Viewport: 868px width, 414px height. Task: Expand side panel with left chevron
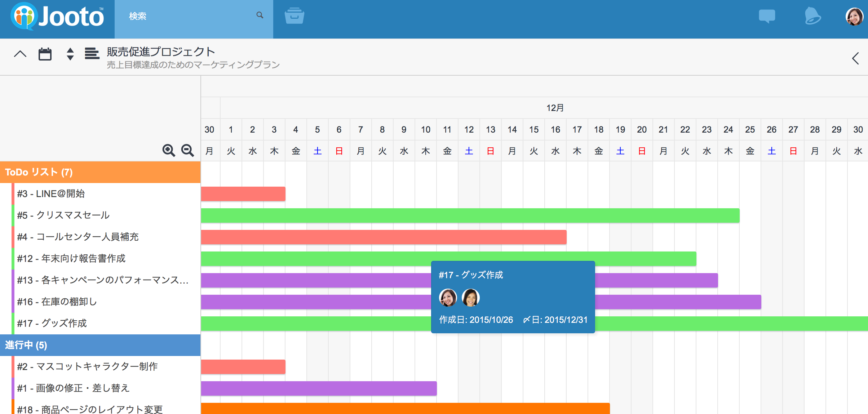pos(856,58)
